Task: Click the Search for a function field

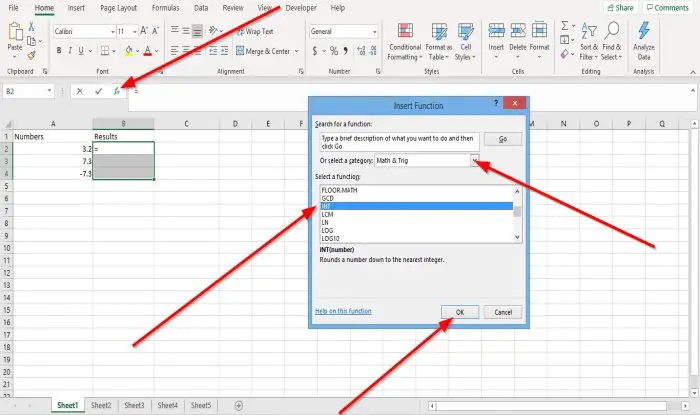Action: (x=399, y=142)
